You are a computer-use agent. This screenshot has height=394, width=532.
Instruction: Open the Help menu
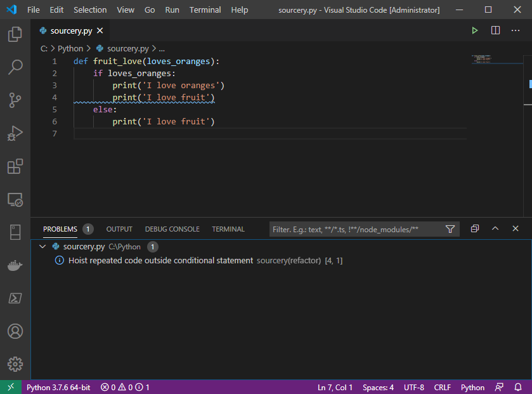point(240,10)
